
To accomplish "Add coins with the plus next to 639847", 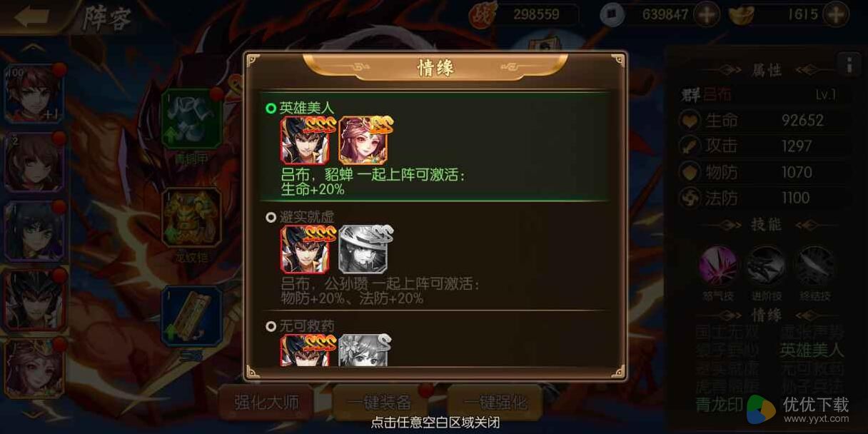I will [706, 14].
